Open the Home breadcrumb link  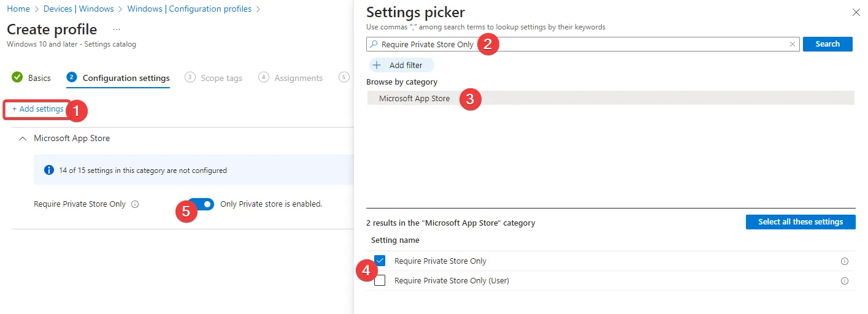point(18,9)
